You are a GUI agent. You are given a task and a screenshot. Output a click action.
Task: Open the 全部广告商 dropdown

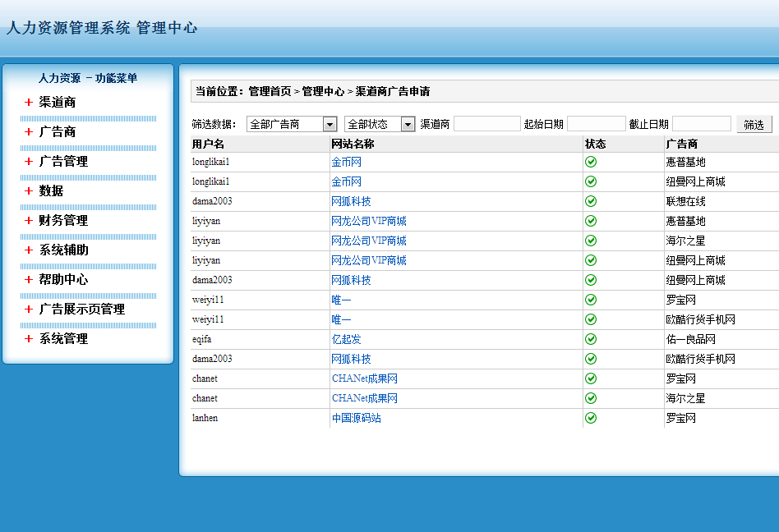[x=292, y=124]
